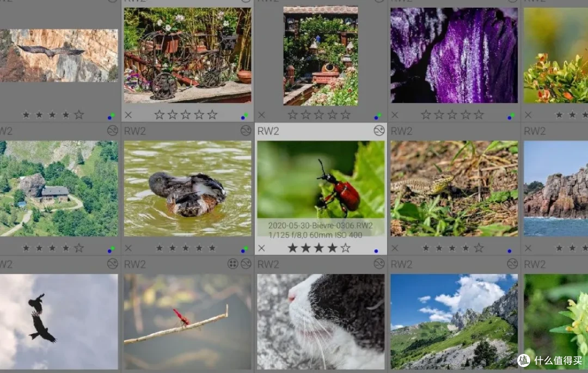Select the black and white cat thumbnail
Viewport: 588px width, 373px height.
[321, 321]
